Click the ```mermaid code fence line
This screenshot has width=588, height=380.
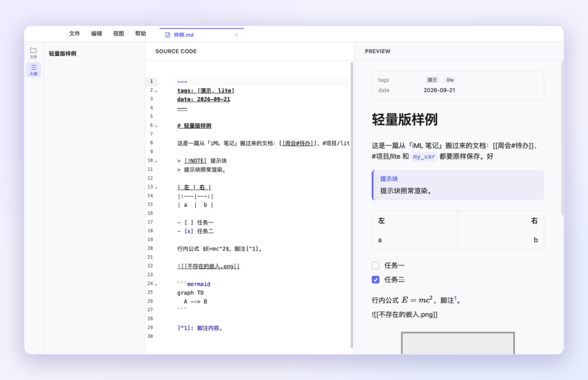point(194,284)
